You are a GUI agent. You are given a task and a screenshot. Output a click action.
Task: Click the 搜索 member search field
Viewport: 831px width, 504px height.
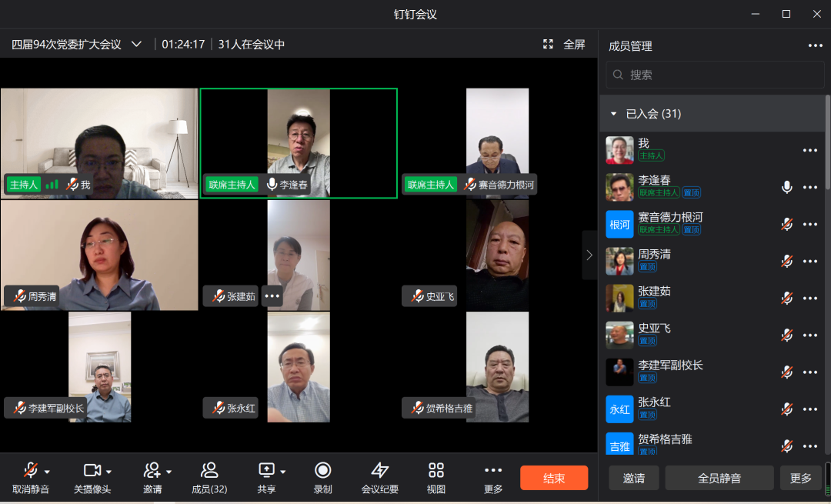pyautogui.click(x=715, y=75)
